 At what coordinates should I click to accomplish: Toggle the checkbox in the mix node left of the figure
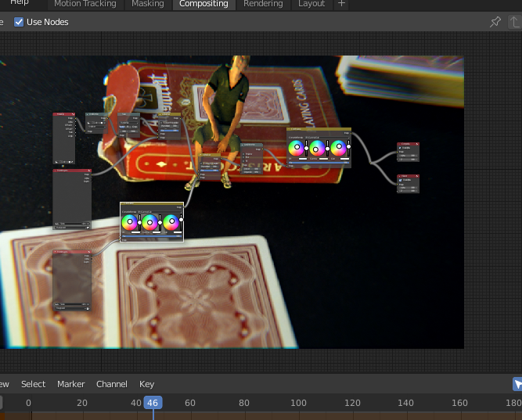161,123
